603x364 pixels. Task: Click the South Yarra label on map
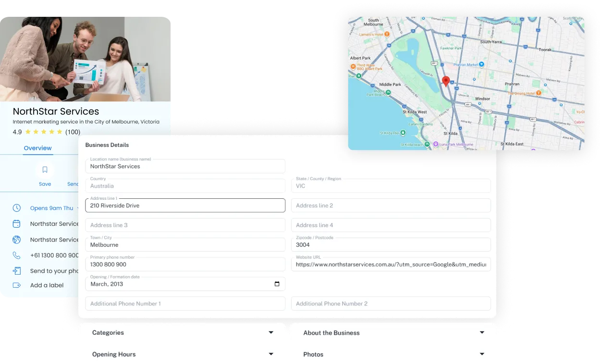click(491, 42)
